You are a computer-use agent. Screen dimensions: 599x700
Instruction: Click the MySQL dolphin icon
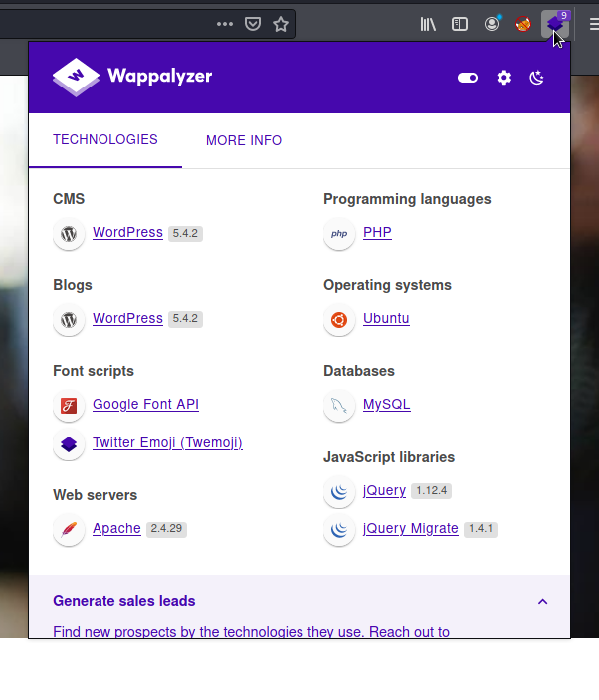point(339,406)
